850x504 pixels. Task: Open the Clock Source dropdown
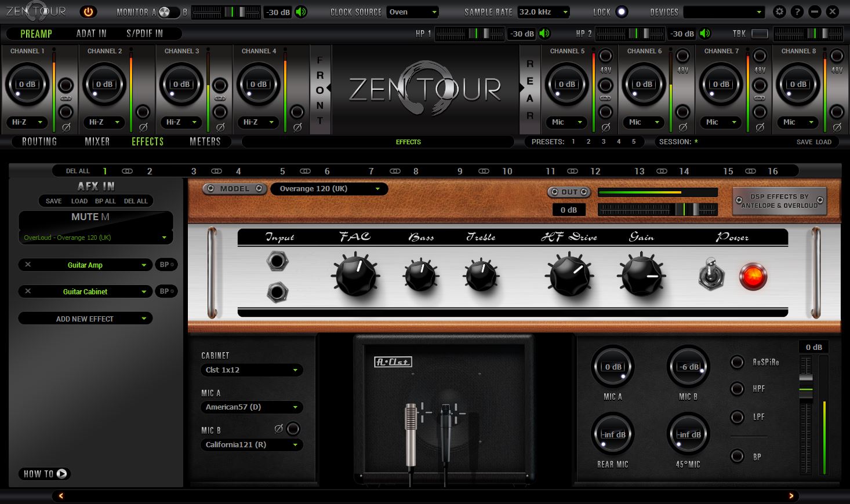coord(412,12)
